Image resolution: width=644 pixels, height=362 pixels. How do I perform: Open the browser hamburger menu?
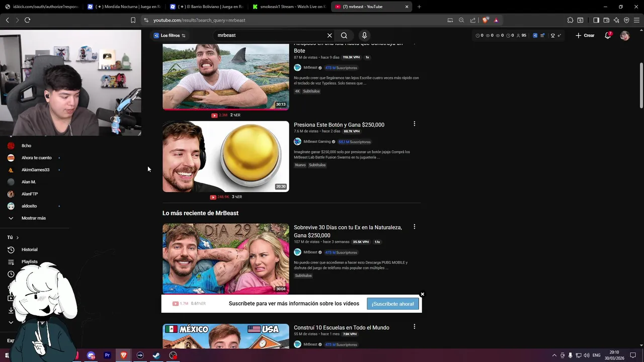tap(636, 20)
